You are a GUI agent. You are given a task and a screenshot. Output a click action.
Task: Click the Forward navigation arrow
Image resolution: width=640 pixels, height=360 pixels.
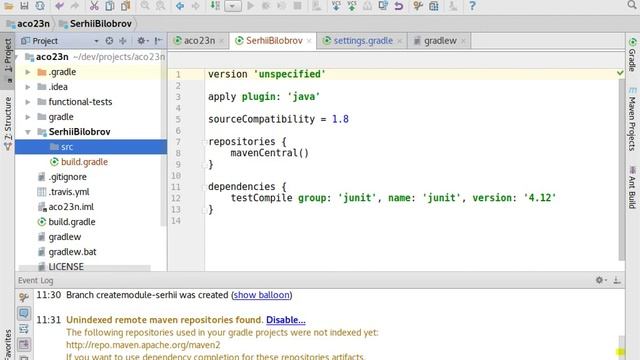[x=196, y=6]
